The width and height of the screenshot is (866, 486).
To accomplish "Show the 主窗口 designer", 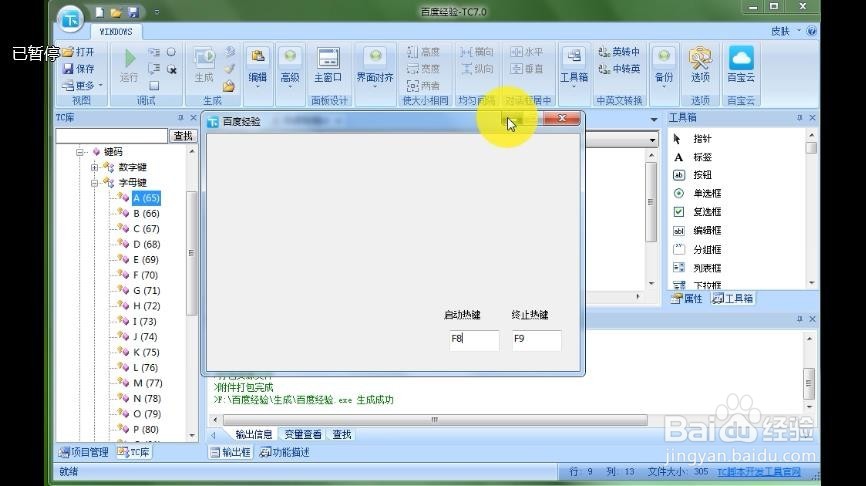I will tap(328, 65).
